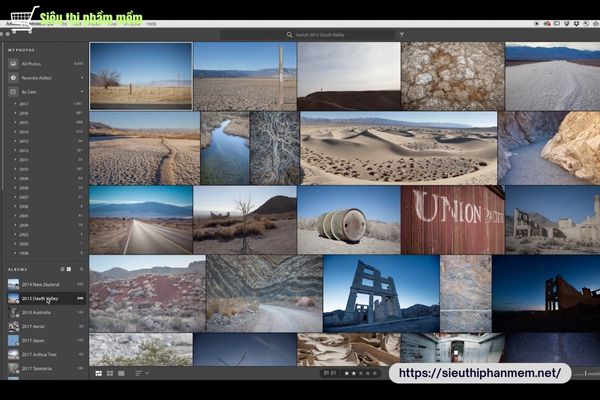Viewport: 600px width, 400px height.
Task: Switch albums panel to thumbnail view icon
Action: coord(69,269)
